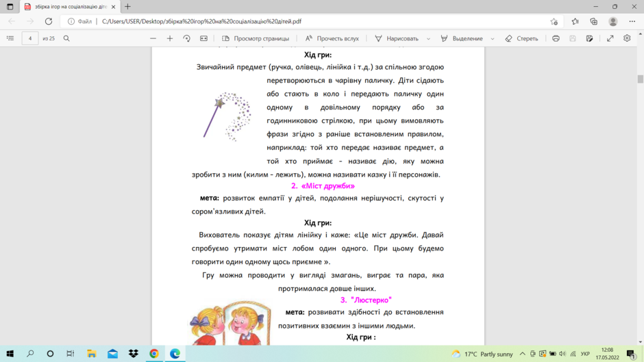The height and width of the screenshot is (362, 644).
Task: Zoom in with the plus icon
Action: 170,38
